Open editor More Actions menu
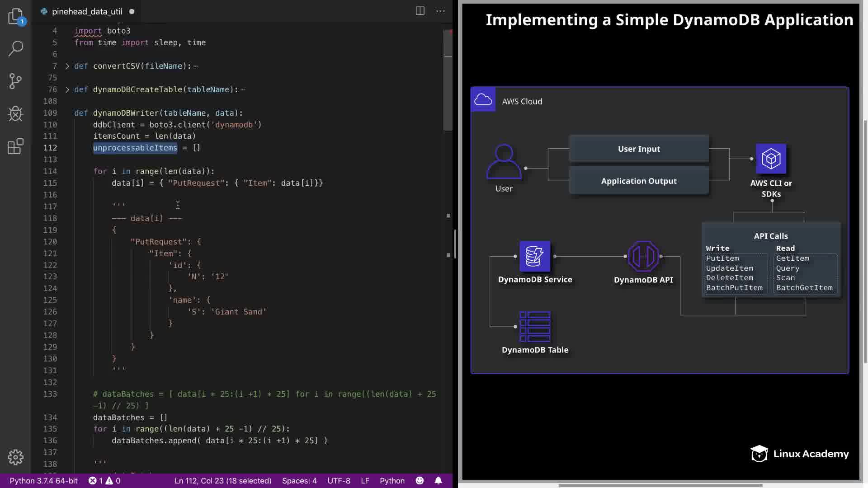868x488 pixels. (440, 11)
